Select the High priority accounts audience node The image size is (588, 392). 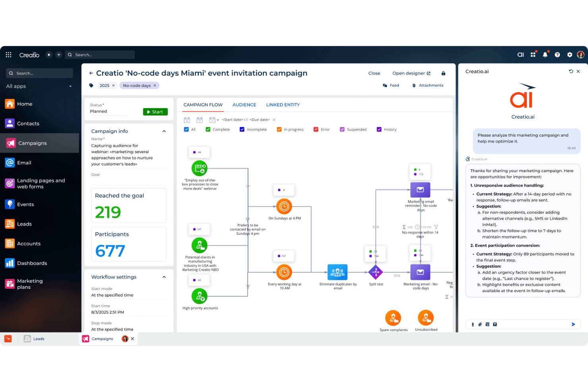(199, 296)
